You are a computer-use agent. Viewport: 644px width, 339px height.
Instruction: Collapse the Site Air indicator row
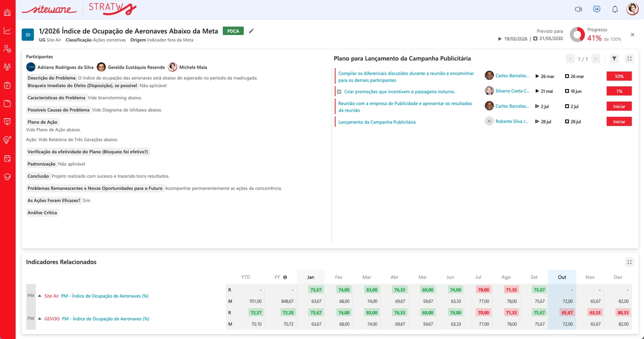tap(39, 296)
